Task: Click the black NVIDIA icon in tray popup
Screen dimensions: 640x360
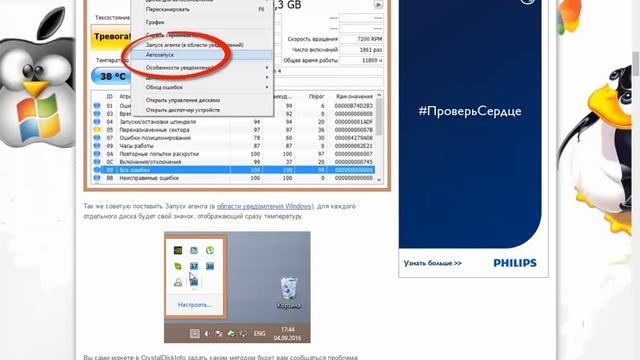Action: click(x=178, y=250)
